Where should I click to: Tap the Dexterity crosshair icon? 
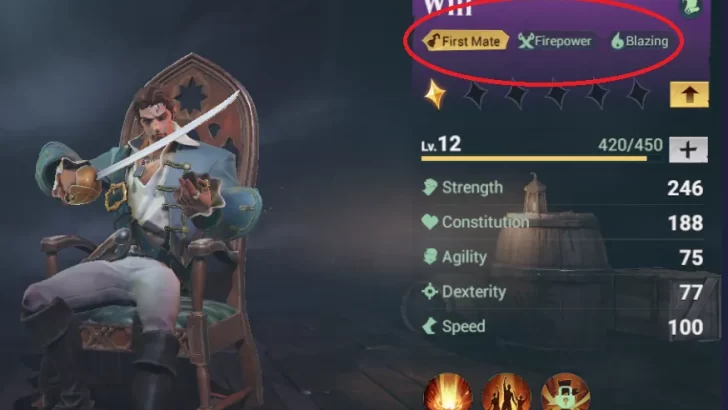430,292
